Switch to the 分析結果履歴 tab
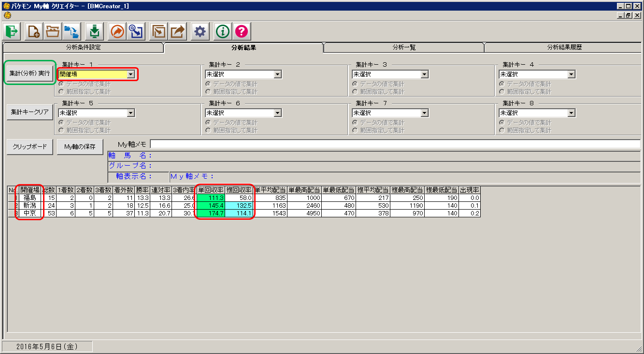644x354 pixels. (x=564, y=47)
